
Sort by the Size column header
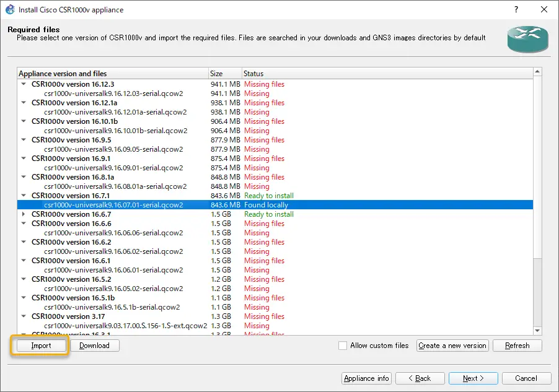click(226, 74)
